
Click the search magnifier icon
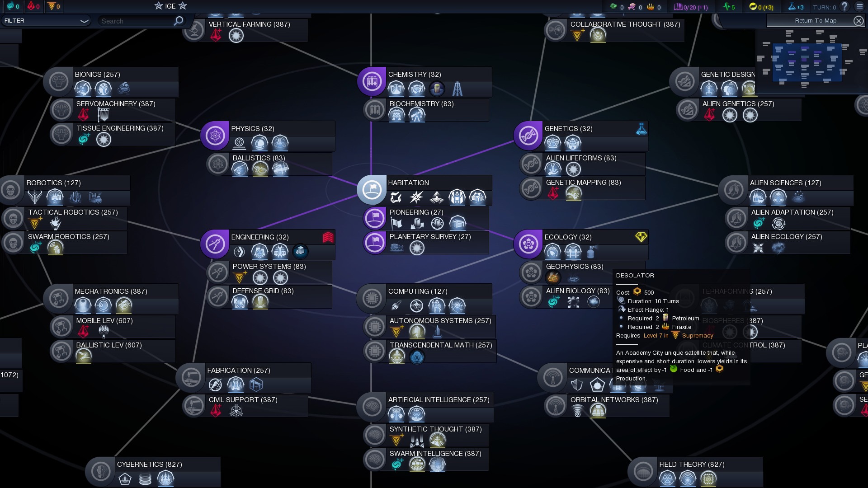pos(179,21)
